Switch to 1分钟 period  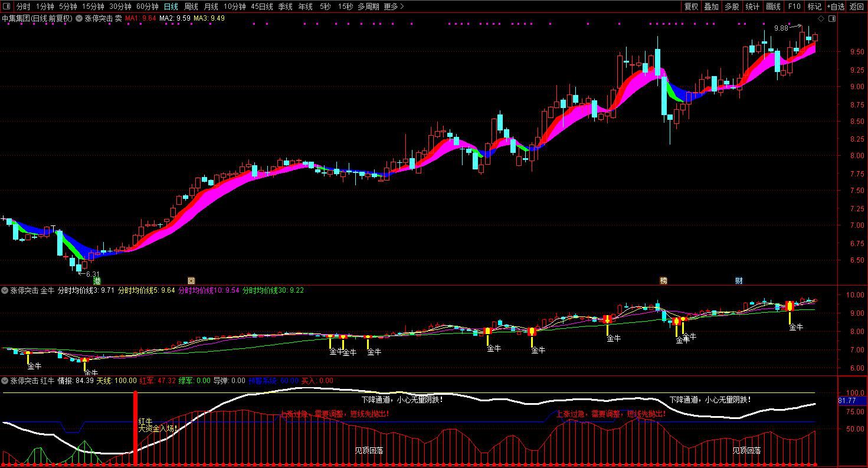45,6
